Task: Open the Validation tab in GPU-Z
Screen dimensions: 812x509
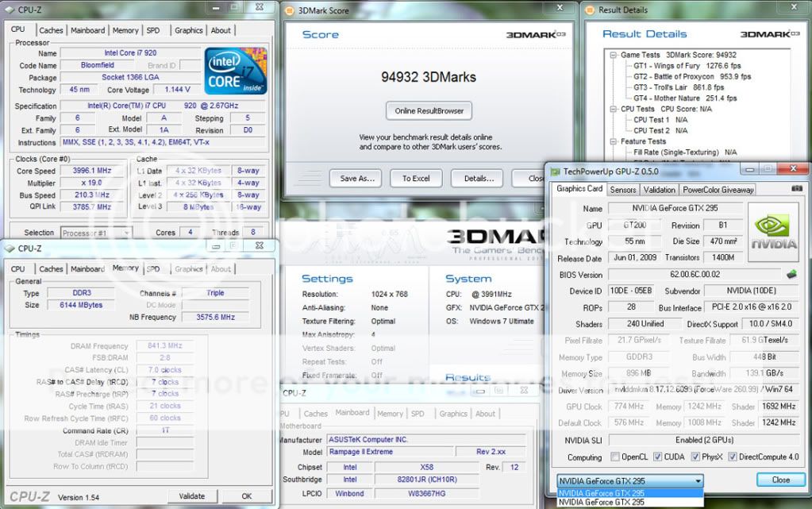Action: point(660,190)
